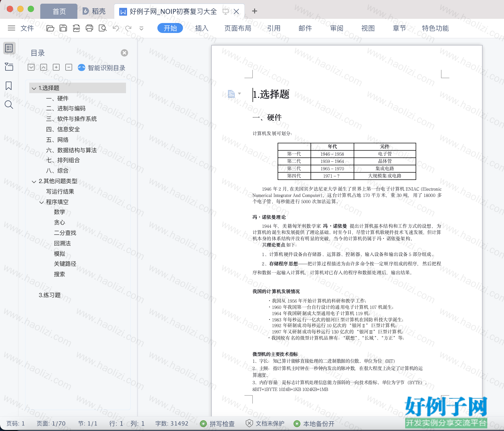
Task: Open the 文件 menu
Action: coord(27,28)
